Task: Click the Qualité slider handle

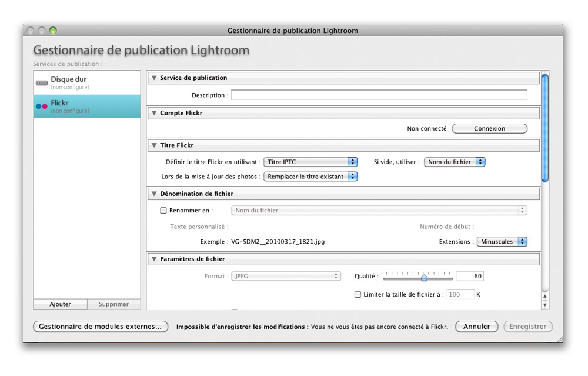Action: pyautogui.click(x=424, y=278)
